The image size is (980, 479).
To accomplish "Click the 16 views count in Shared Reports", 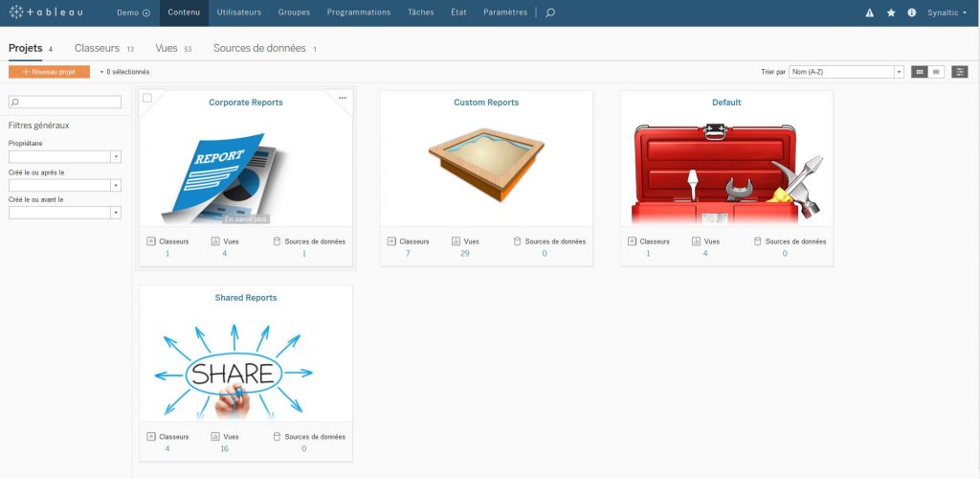I will pos(224,448).
